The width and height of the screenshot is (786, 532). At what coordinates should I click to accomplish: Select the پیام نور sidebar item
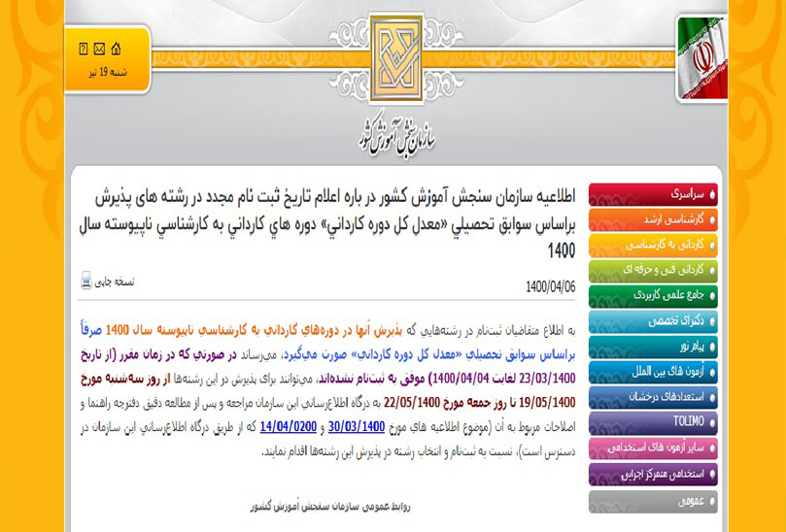pos(653,347)
